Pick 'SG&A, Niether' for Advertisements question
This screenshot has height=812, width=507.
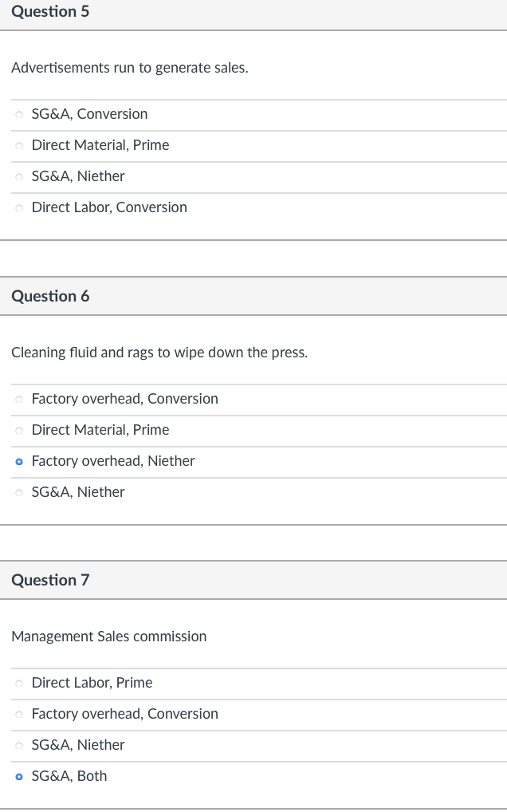pyautogui.click(x=19, y=176)
